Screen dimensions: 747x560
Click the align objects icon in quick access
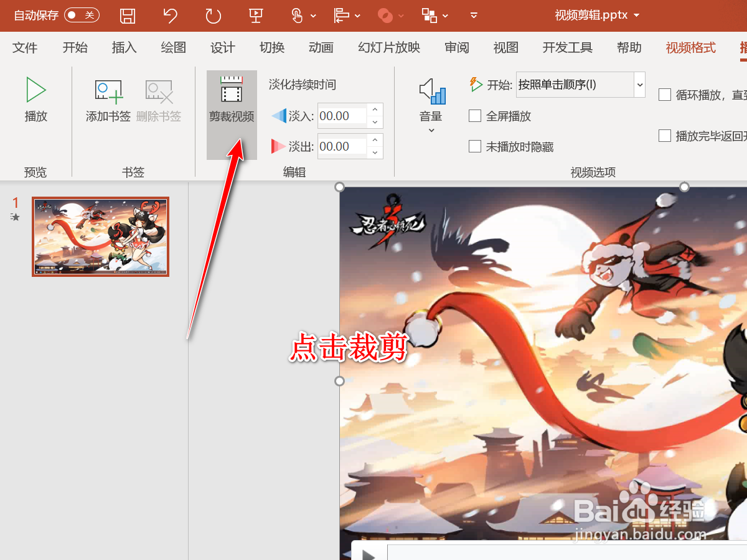(x=342, y=16)
